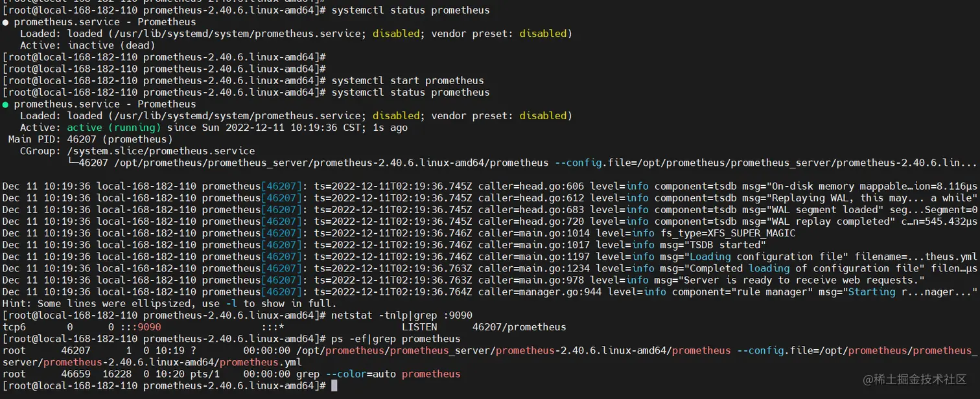Click the 'LISTEN' state in netstat output
This screenshot has width=980, height=399.
[419, 327]
